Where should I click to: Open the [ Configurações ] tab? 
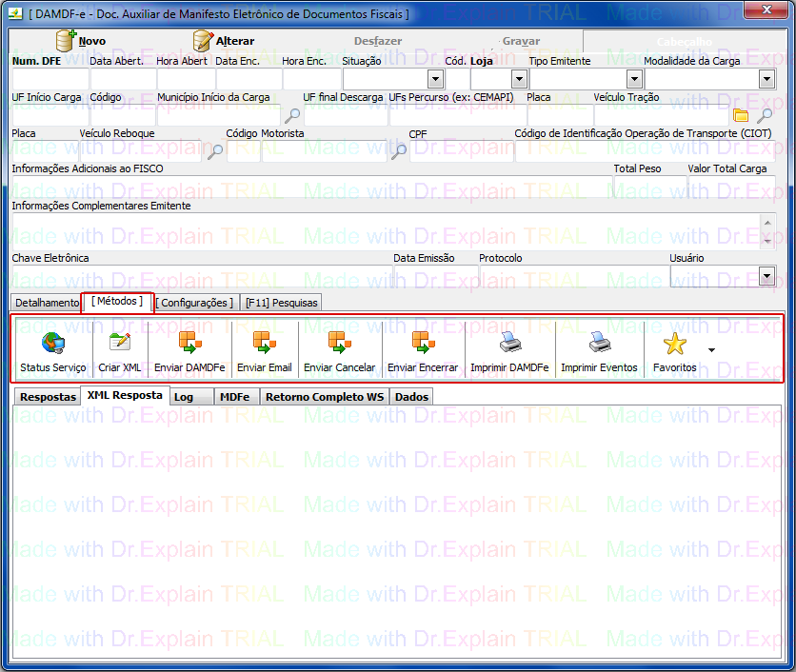pyautogui.click(x=195, y=303)
